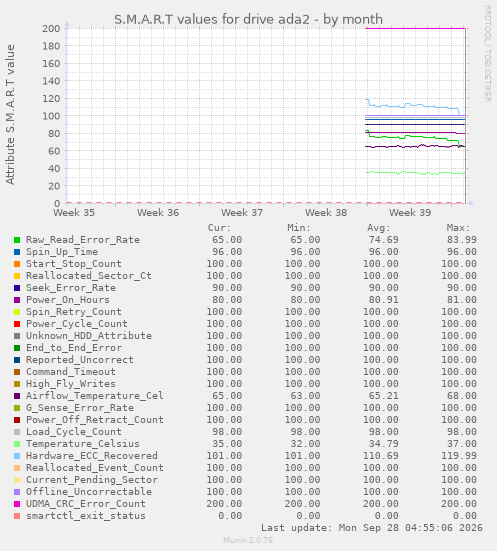Click the Week 39 axis label

coord(410,213)
